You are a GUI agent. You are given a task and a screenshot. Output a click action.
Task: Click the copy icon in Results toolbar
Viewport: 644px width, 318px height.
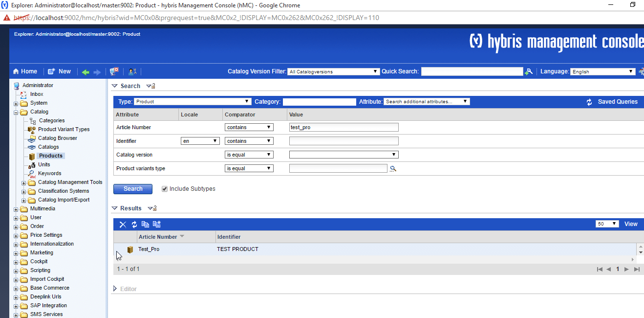click(x=145, y=224)
